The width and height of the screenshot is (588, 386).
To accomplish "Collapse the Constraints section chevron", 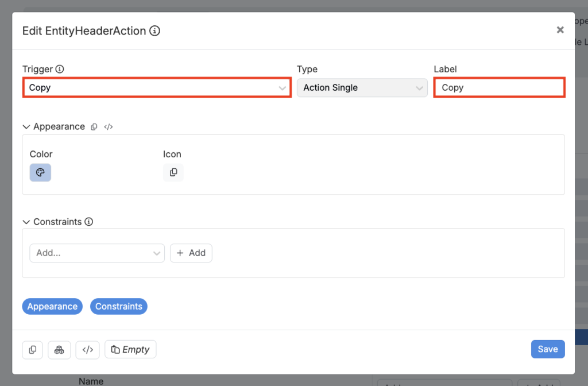I will (x=26, y=222).
